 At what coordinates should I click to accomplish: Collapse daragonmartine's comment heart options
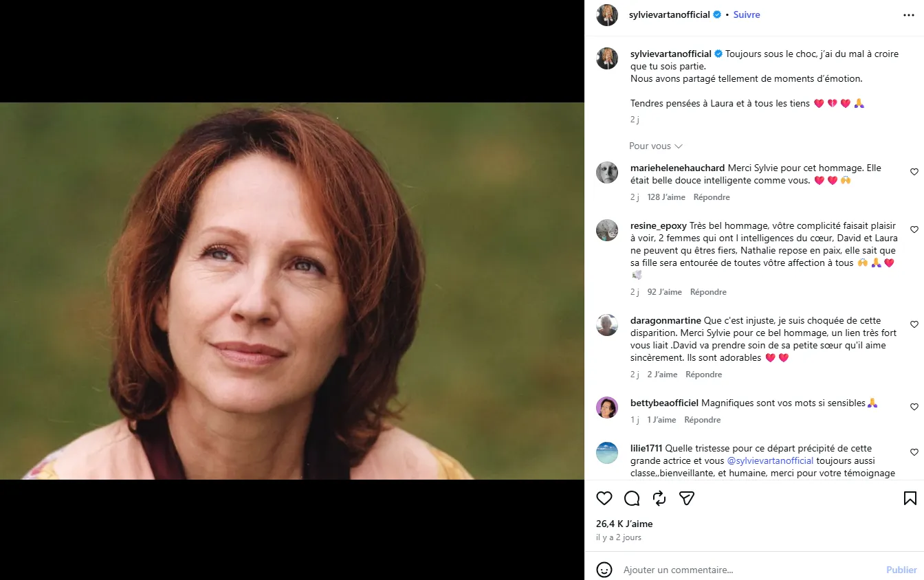[x=914, y=324]
